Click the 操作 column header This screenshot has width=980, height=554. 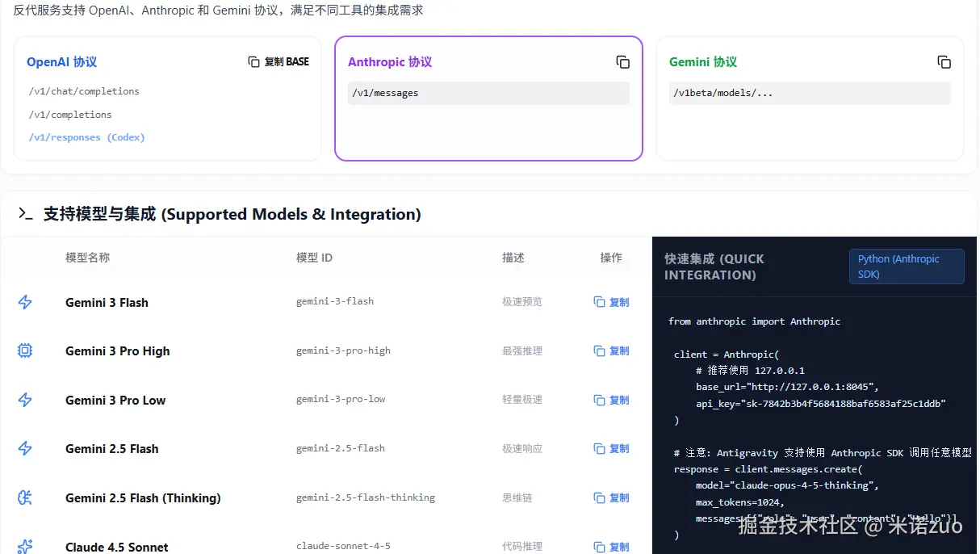(611, 258)
